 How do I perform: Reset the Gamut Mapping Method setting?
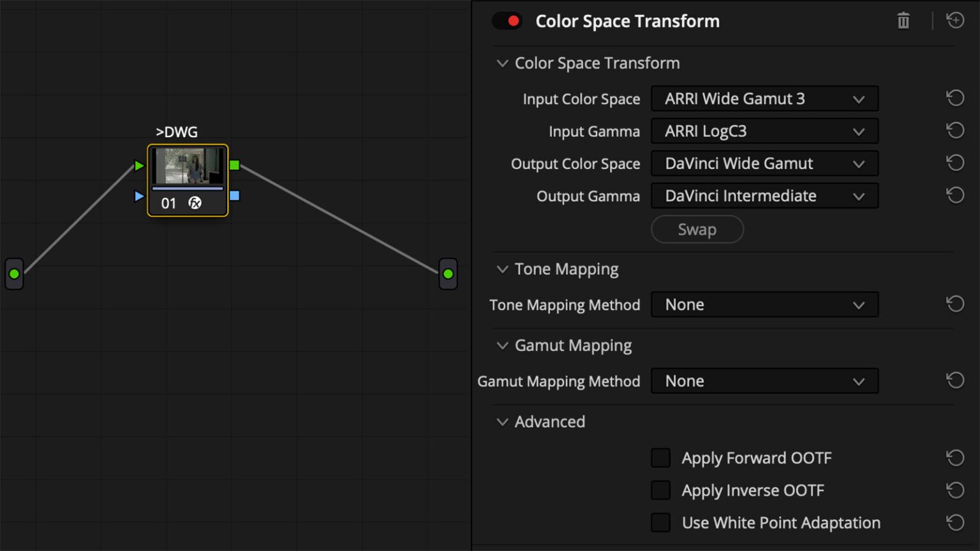pos(955,380)
